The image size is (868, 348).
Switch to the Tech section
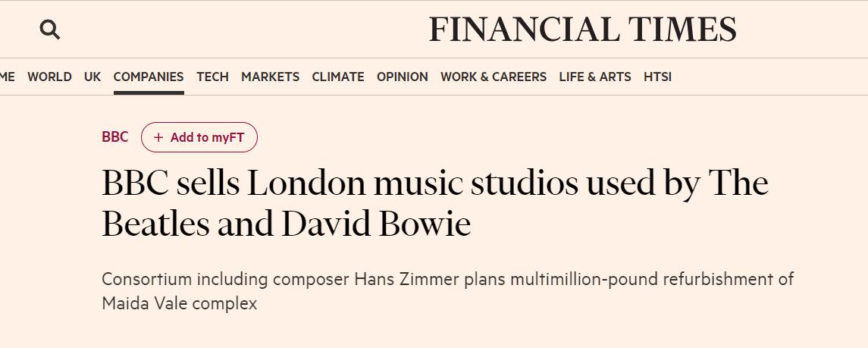click(x=212, y=77)
